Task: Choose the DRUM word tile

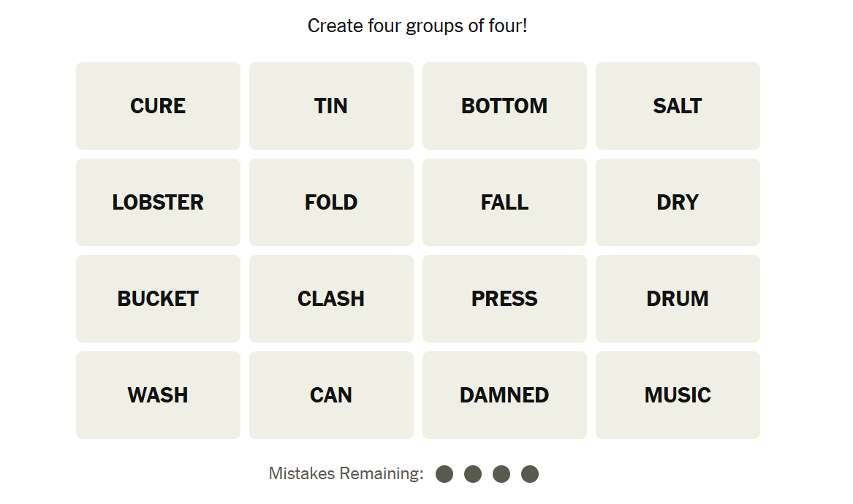Action: (x=678, y=299)
